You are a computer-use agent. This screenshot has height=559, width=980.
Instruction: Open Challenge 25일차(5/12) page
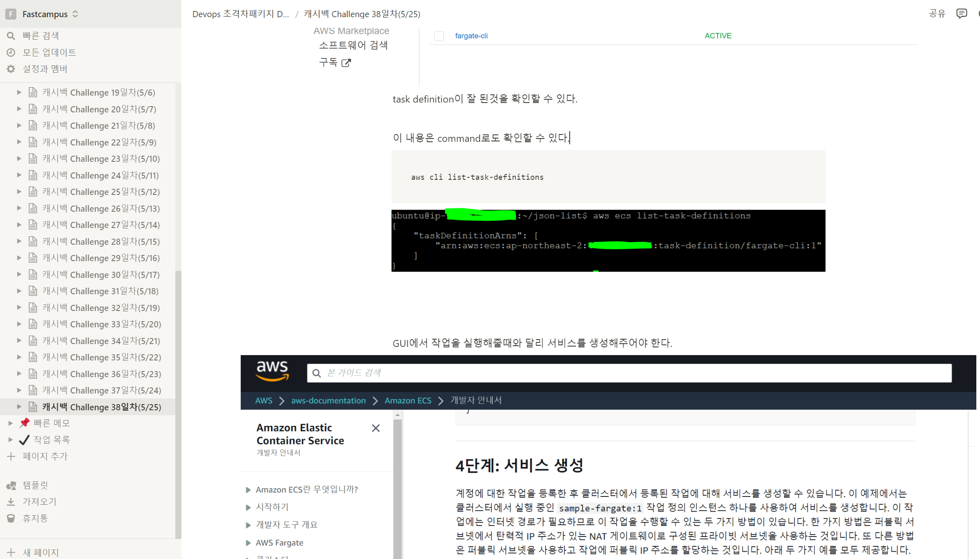click(101, 192)
